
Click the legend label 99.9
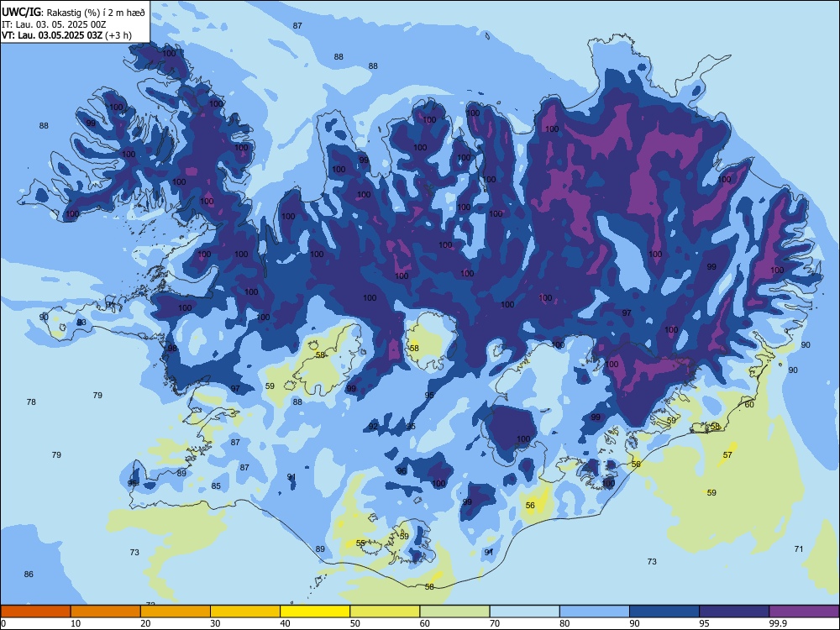[x=778, y=623]
